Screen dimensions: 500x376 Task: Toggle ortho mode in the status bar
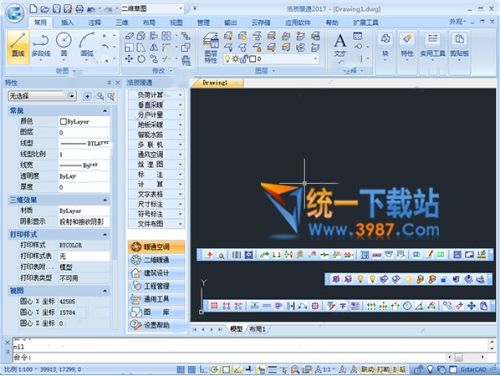tap(203, 369)
